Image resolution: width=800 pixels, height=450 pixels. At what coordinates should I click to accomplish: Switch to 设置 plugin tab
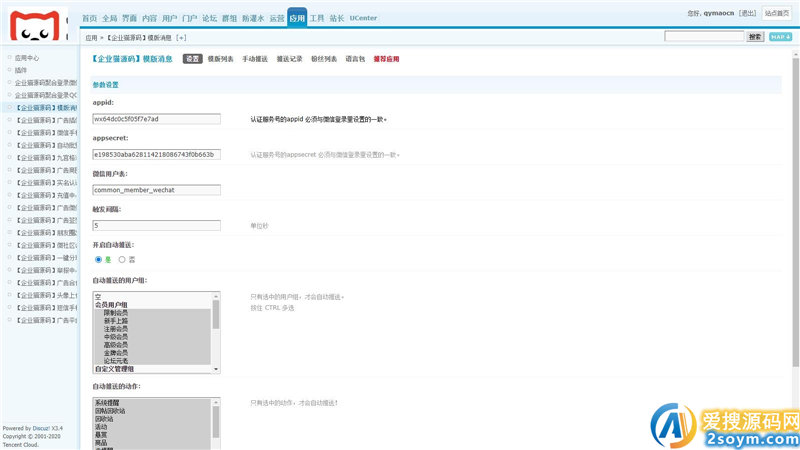pyautogui.click(x=192, y=59)
